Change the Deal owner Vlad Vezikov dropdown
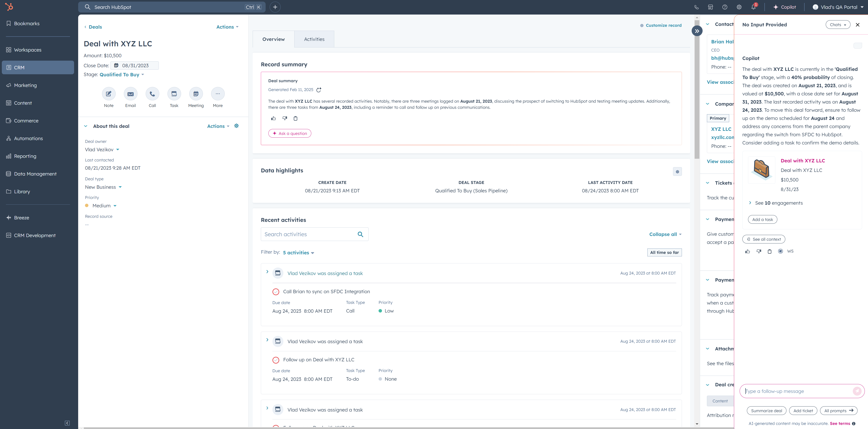Screen dimensions: 868x429 tap(102, 149)
